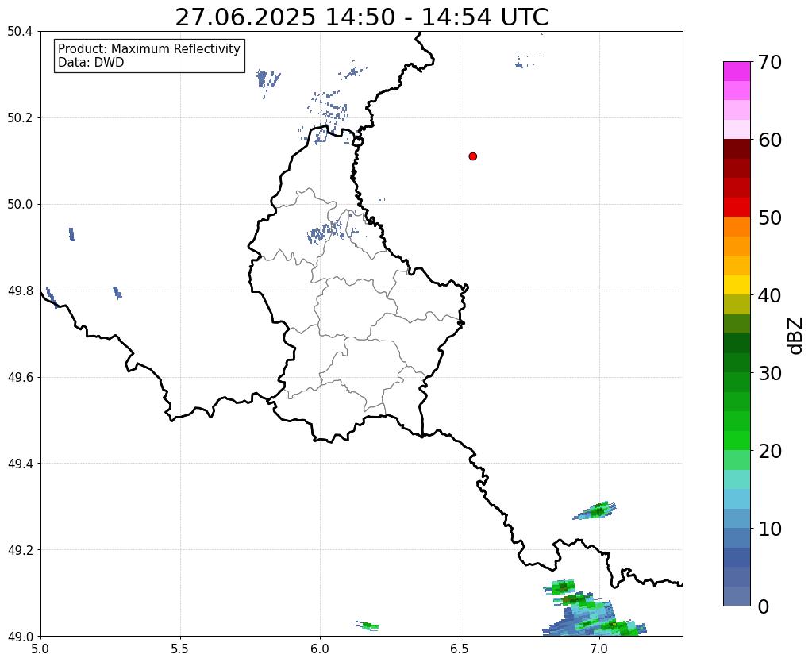Click the longitude label "6.5"
Image resolution: width=812 pixels, height=662 pixels.
pos(460,649)
